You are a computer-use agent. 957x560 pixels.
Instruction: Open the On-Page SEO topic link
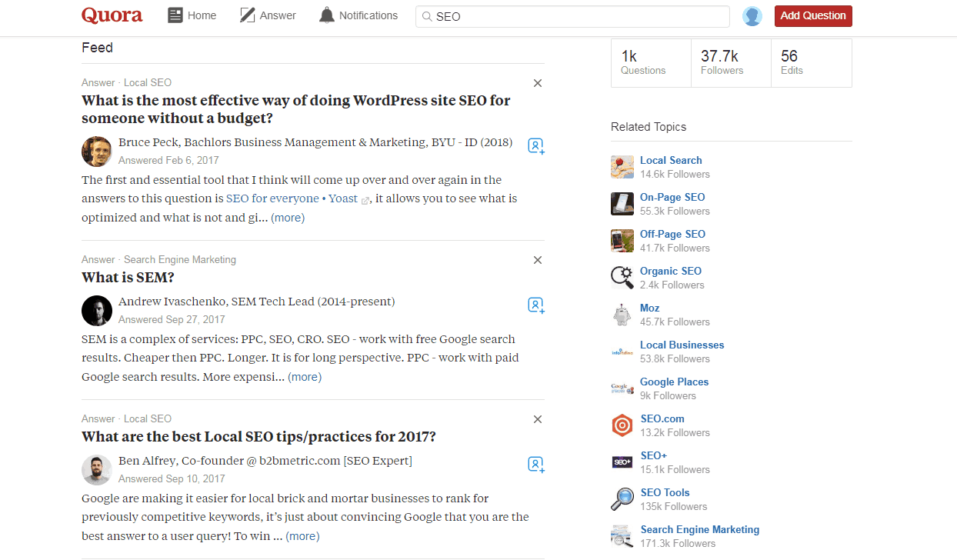(x=672, y=198)
